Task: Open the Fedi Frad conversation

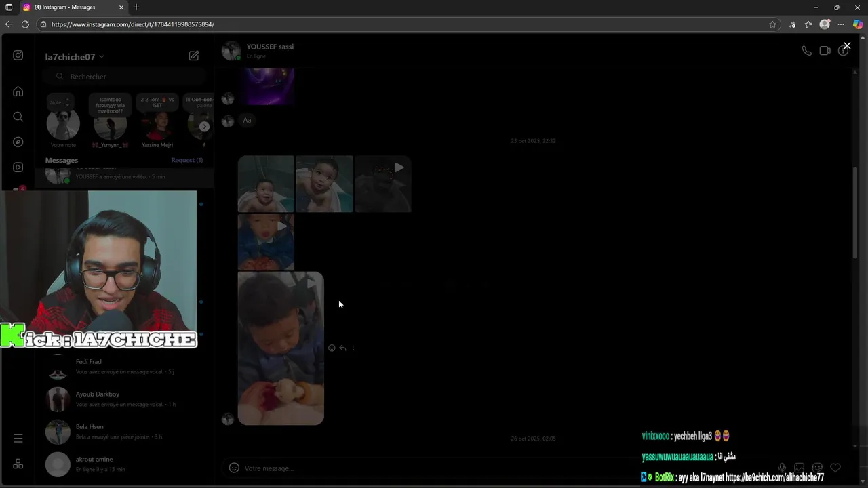Action: tap(125, 366)
